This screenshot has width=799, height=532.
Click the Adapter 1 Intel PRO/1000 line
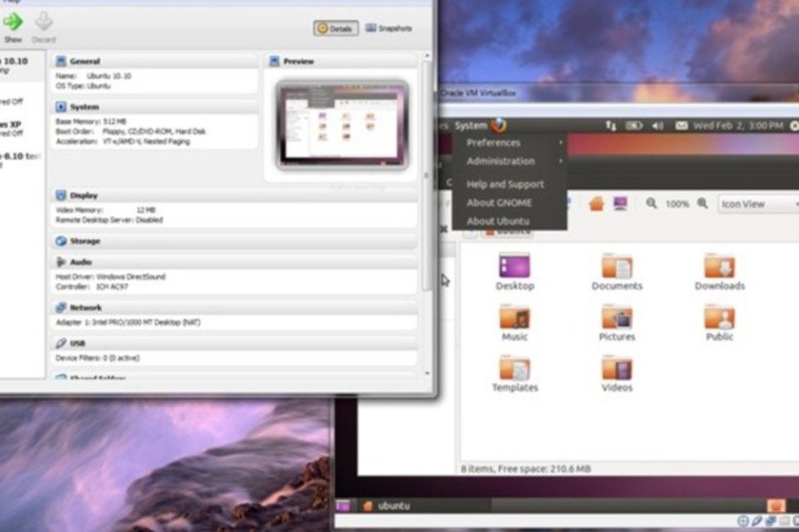coord(128,322)
